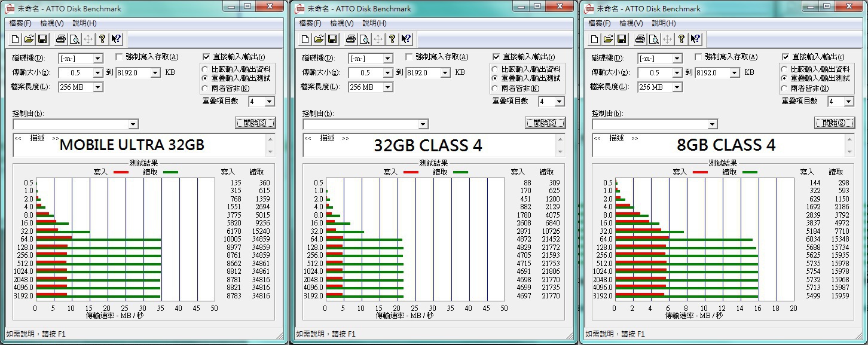Uncheck 直接輸入/輸出 in MOBILE ULTRA 32GB window

(x=207, y=57)
